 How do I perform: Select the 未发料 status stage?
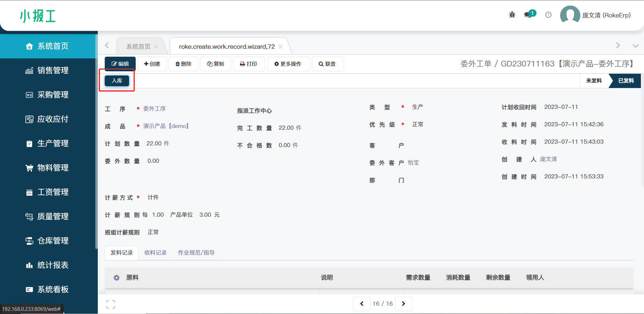pos(594,81)
